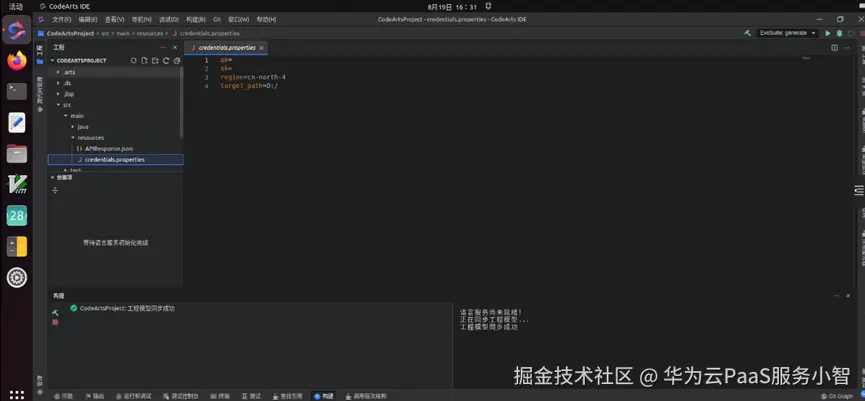865x401 pixels.
Task: Click the green hammer build icon in the top toolbar
Action: [747, 33]
